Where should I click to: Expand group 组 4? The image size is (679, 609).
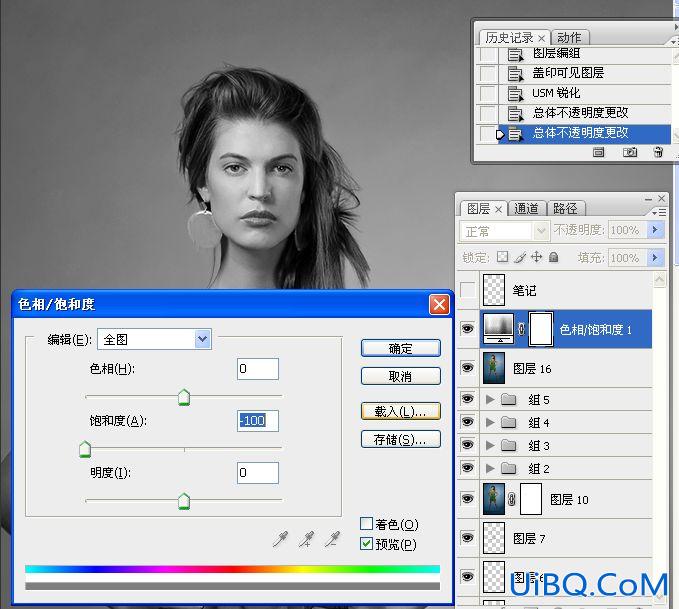tap(490, 422)
